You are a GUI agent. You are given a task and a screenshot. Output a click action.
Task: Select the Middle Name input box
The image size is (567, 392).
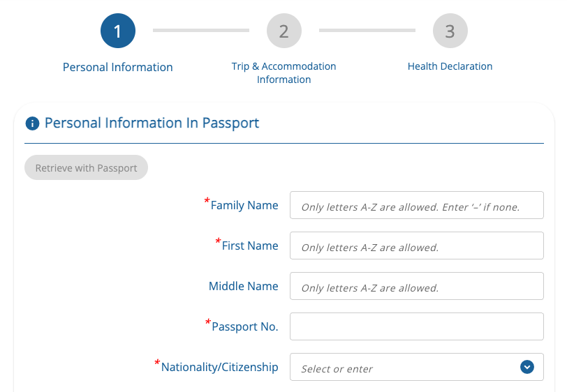[416, 287]
